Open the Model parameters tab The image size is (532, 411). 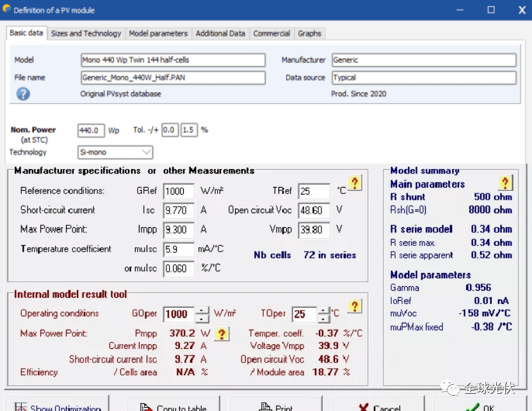(x=158, y=33)
